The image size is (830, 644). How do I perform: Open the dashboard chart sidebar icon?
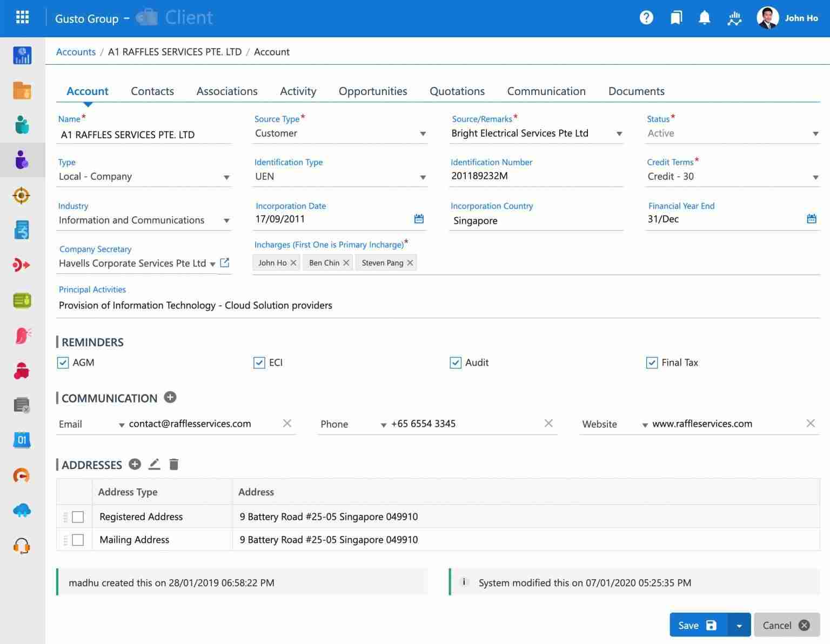pyautogui.click(x=22, y=56)
